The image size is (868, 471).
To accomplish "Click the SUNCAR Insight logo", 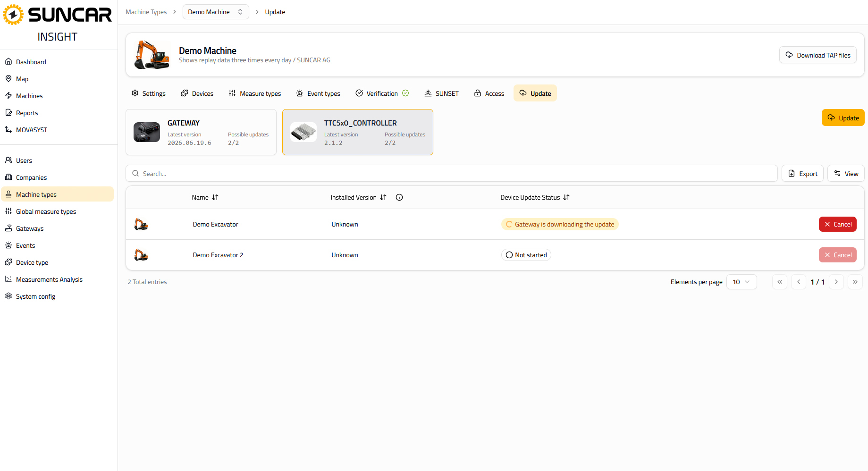I will click(x=58, y=23).
